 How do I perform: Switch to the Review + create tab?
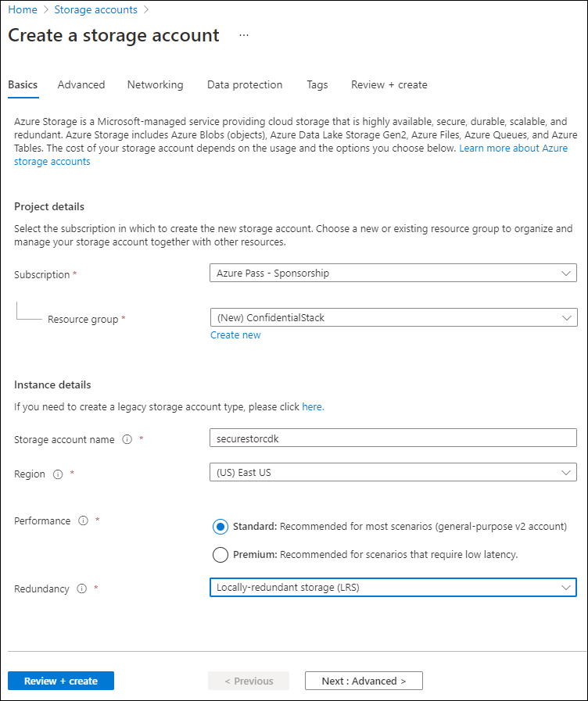[389, 85]
